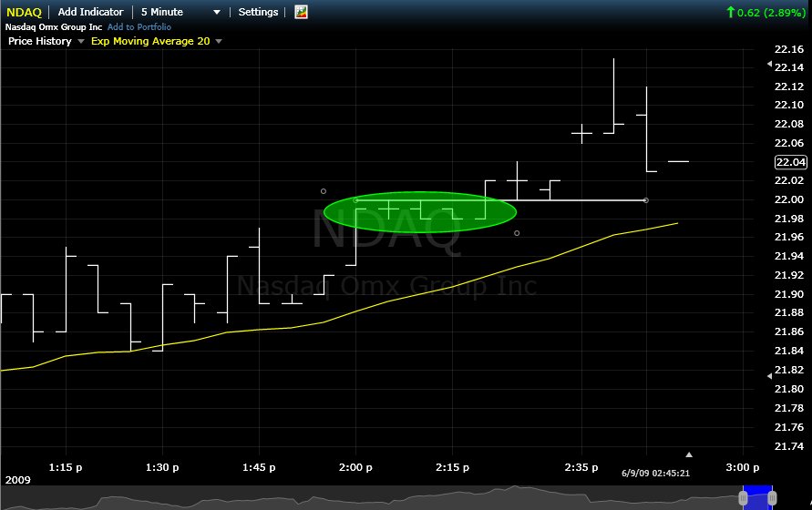
Task: Click the 22.16 price axis label
Action: (x=789, y=50)
